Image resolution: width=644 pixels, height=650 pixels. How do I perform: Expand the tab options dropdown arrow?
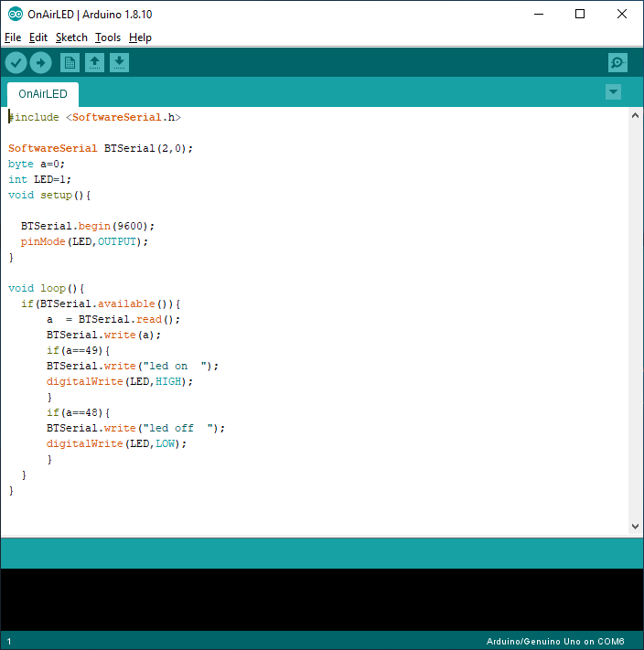[x=613, y=92]
